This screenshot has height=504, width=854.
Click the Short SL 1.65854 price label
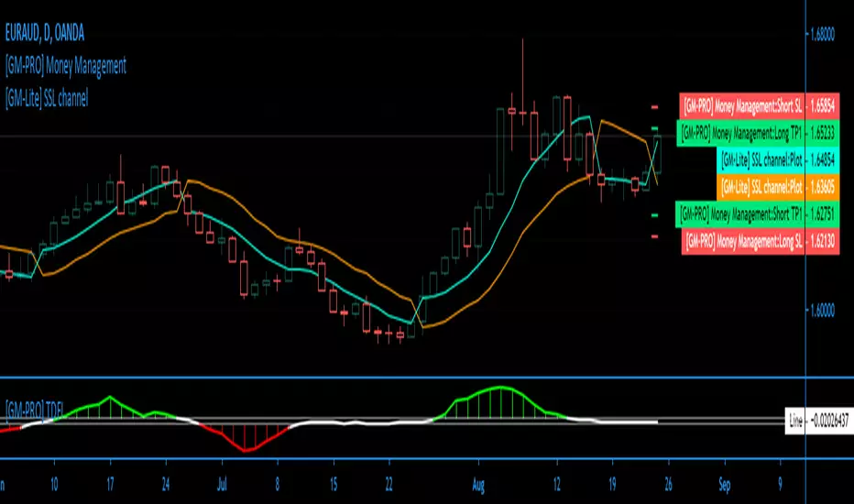[x=760, y=105]
